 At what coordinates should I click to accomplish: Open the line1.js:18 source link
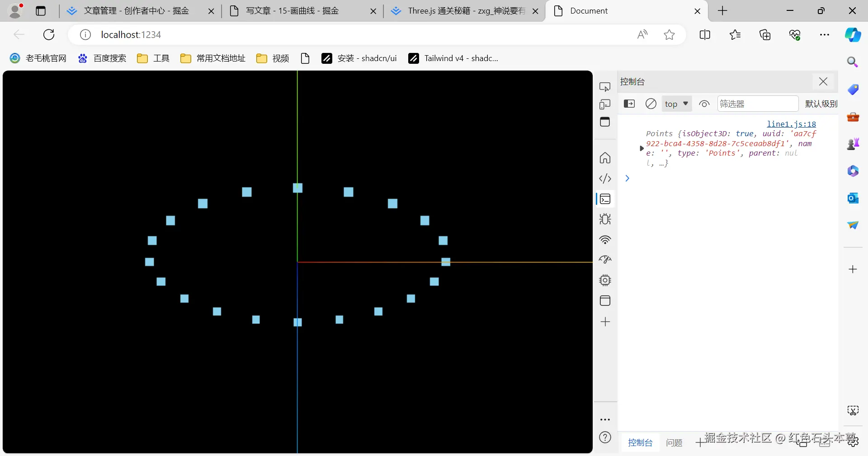[791, 124]
